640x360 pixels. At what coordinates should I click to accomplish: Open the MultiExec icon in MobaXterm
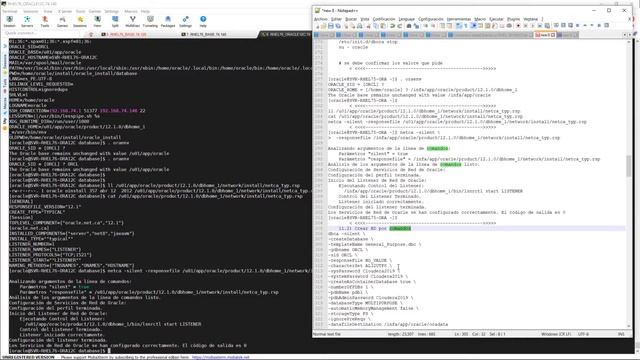(x=132, y=22)
